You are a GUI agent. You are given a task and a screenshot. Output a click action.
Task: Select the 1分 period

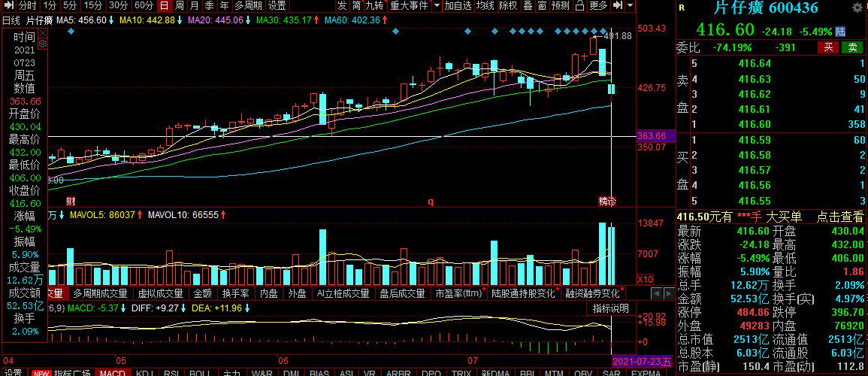point(50,6)
